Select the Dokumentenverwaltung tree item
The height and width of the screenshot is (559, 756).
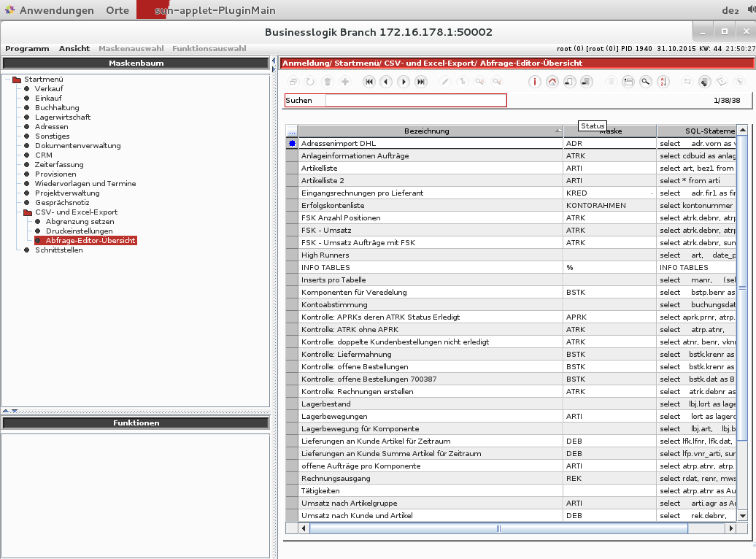click(x=77, y=146)
